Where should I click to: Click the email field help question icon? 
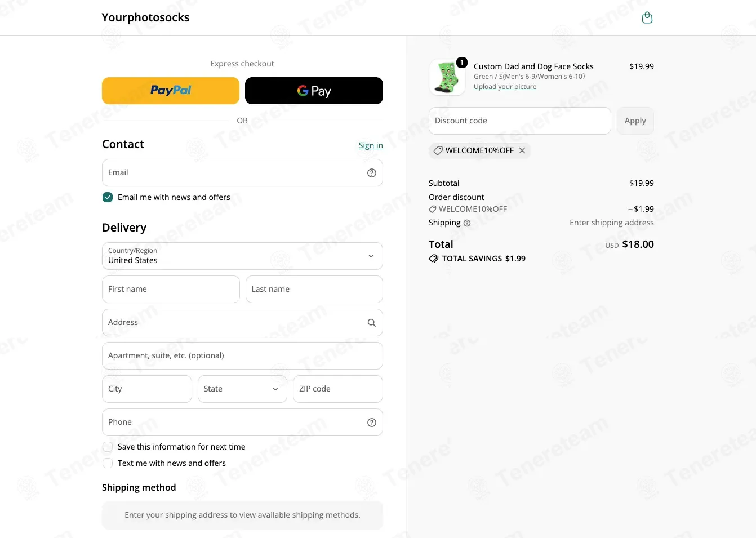[x=372, y=173]
